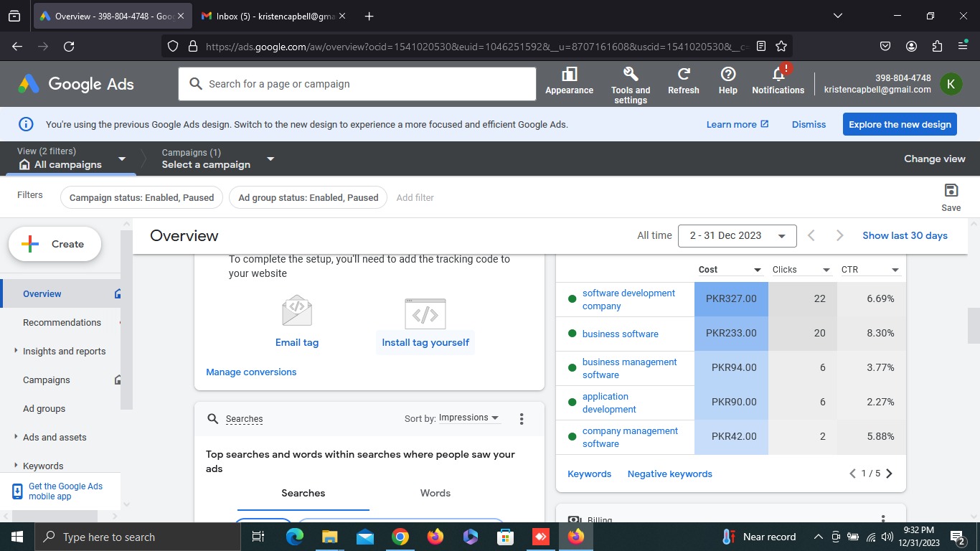The image size is (980, 551).
Task: Refresh the Google Ads data
Action: click(x=684, y=82)
